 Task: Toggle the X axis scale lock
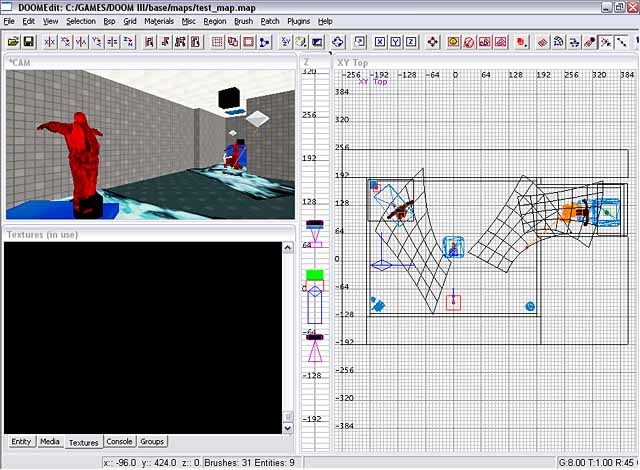(x=380, y=42)
